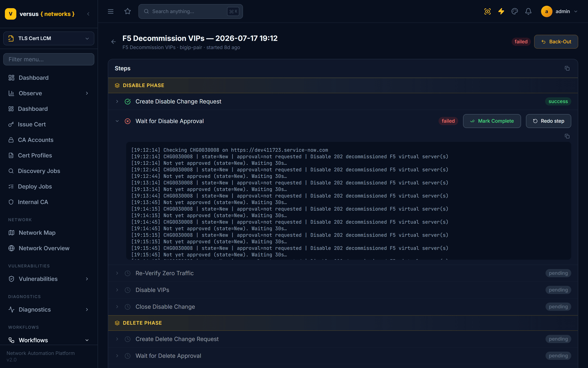Open the TLS Cert LCM module dropdown
Image resolution: width=588 pixels, height=368 pixels.
(49, 38)
